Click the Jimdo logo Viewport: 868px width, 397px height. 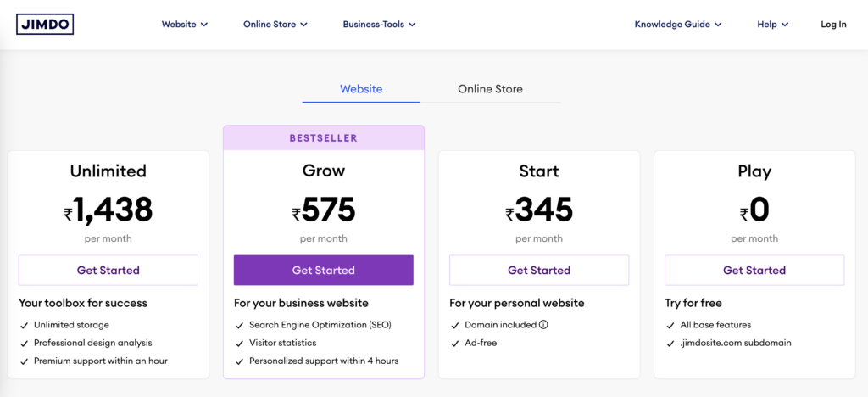coord(45,24)
